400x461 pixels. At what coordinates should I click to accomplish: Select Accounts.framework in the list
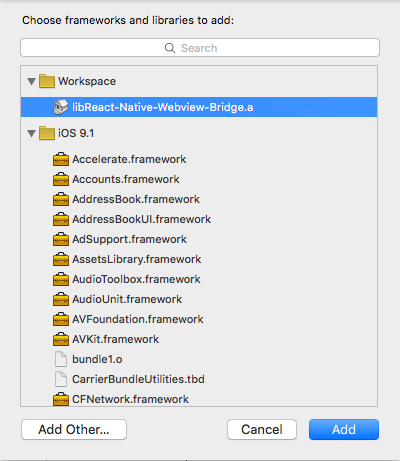coord(199,179)
